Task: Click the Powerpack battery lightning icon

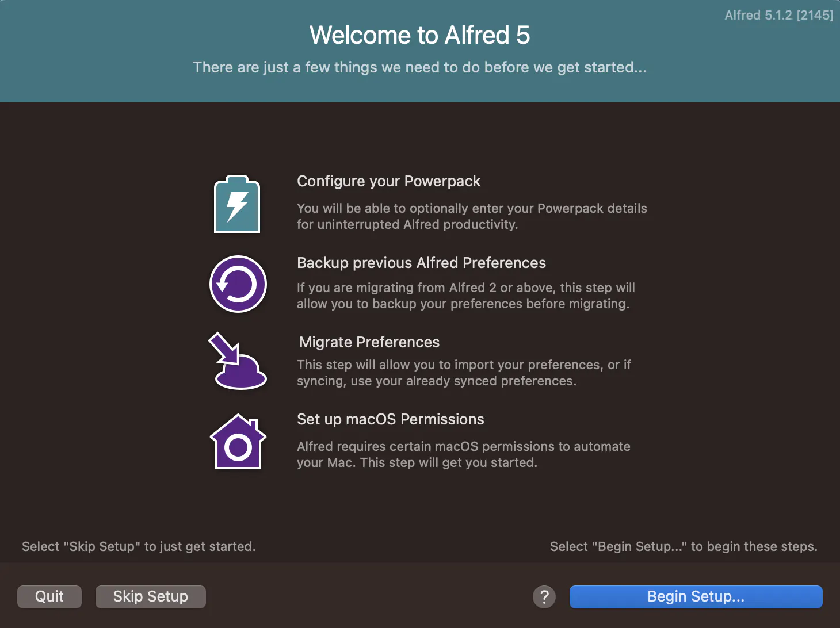Action: [x=237, y=204]
